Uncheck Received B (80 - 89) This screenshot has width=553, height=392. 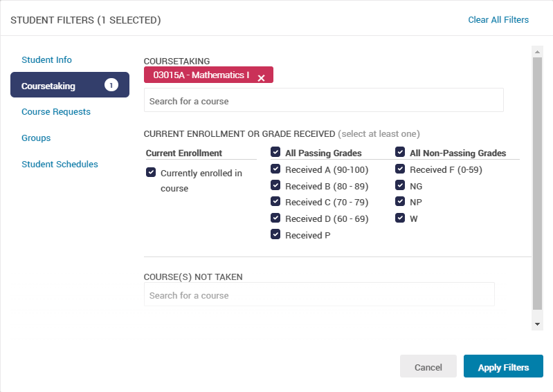point(275,186)
